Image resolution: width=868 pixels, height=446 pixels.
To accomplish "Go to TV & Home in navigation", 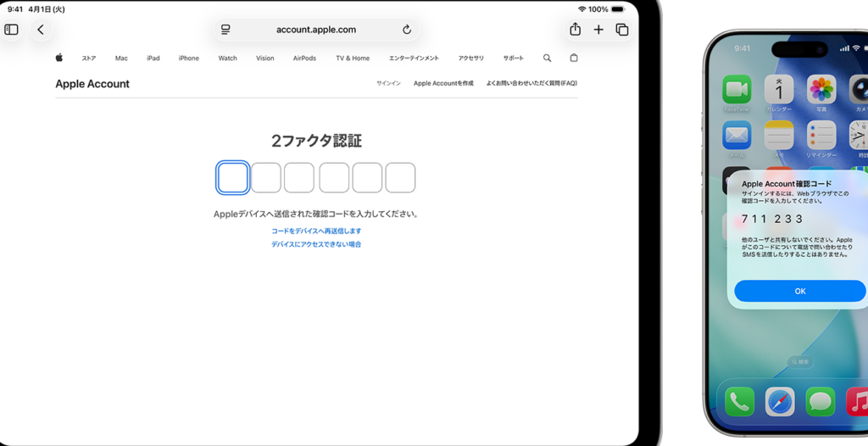I will (353, 59).
